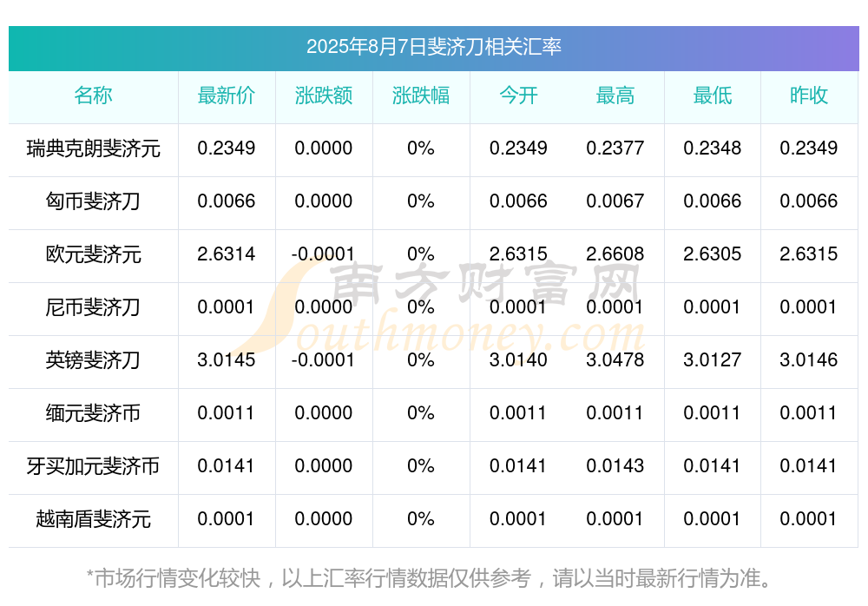868x606 pixels.
Task: Click 最新价 value 0.2349 for 瑞典克朗斐济元
Action: pos(227,148)
